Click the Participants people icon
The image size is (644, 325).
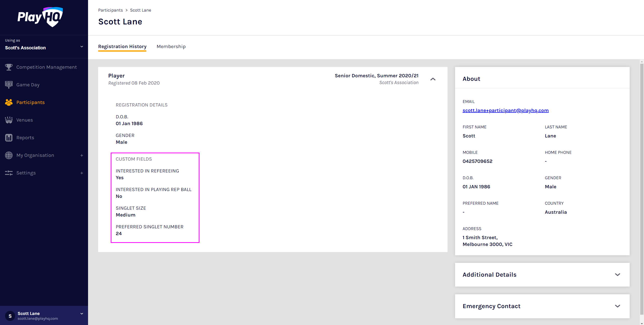pyautogui.click(x=9, y=102)
